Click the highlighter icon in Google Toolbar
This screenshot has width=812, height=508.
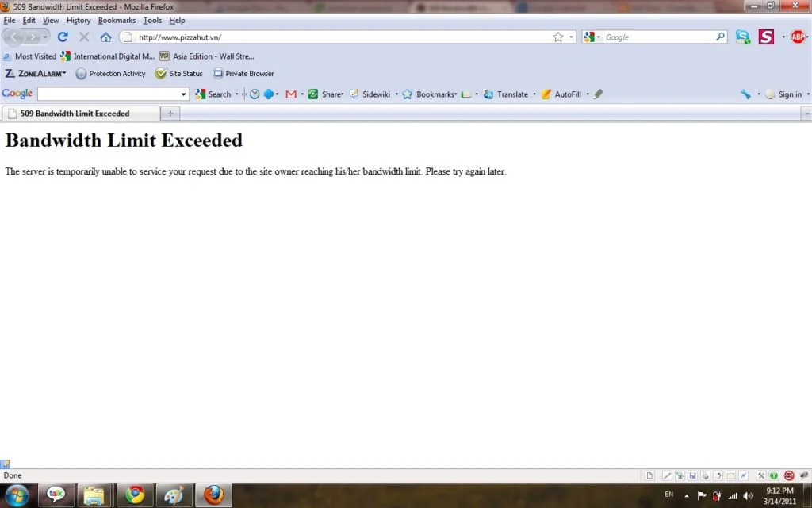pyautogui.click(x=598, y=94)
